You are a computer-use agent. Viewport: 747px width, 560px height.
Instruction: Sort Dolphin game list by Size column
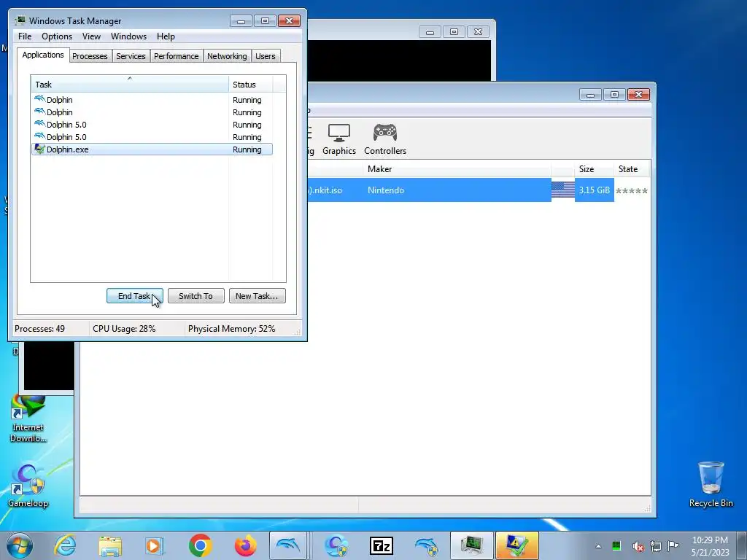point(594,169)
